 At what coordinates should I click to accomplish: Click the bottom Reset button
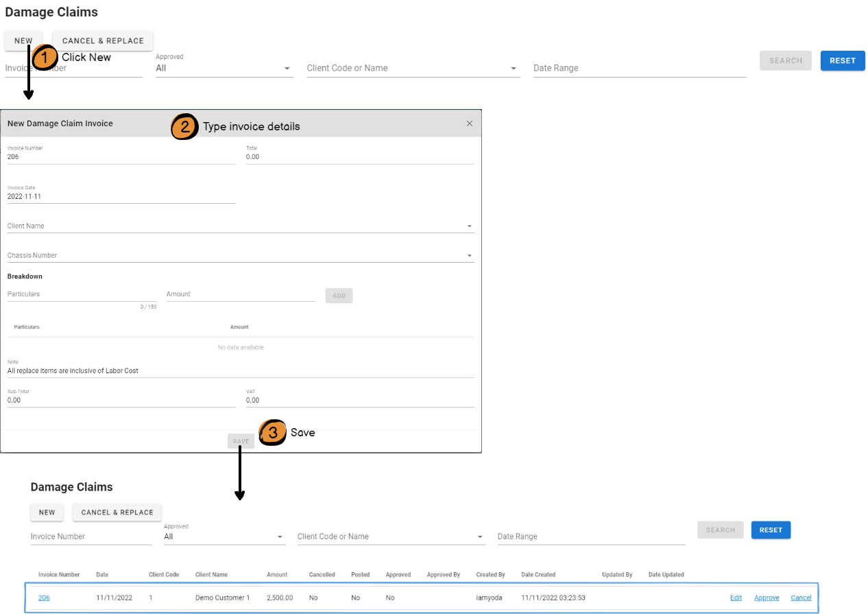pyautogui.click(x=771, y=530)
